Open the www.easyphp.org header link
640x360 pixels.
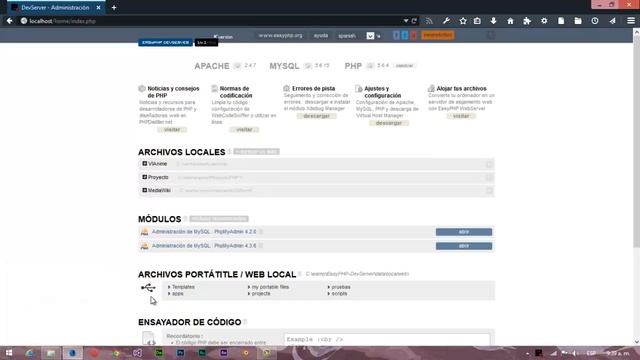pos(280,36)
